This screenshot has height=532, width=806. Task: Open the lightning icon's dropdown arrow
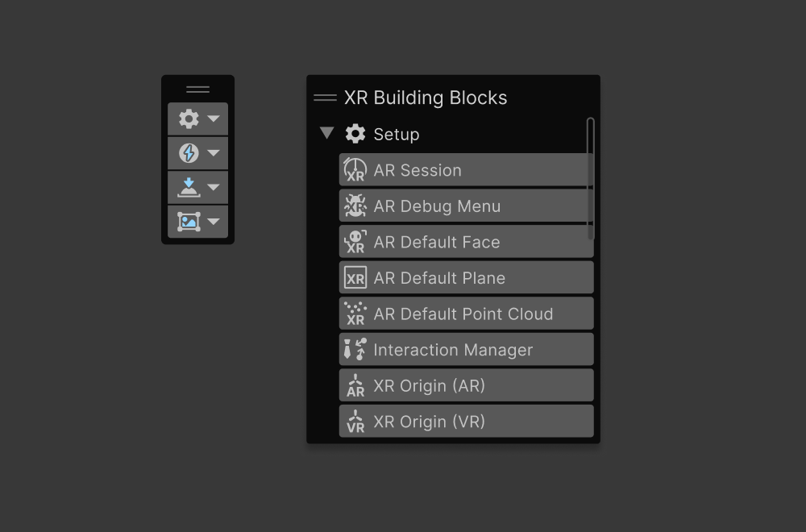pyautogui.click(x=212, y=152)
